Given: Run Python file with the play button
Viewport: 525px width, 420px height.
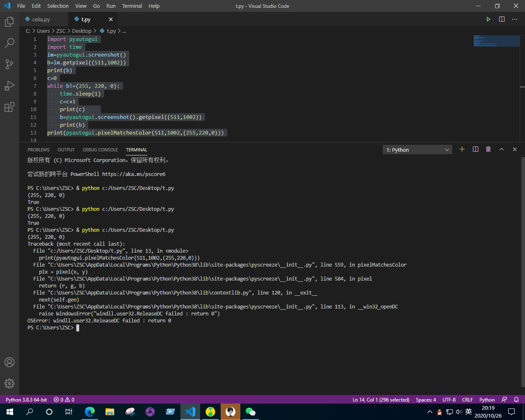Looking at the screenshot, I should (488, 19).
